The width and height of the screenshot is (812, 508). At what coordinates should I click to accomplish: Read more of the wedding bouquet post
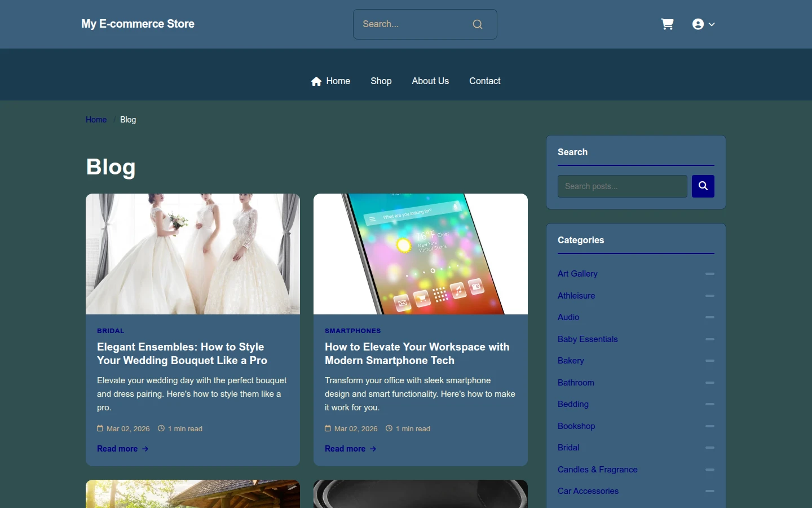click(122, 449)
